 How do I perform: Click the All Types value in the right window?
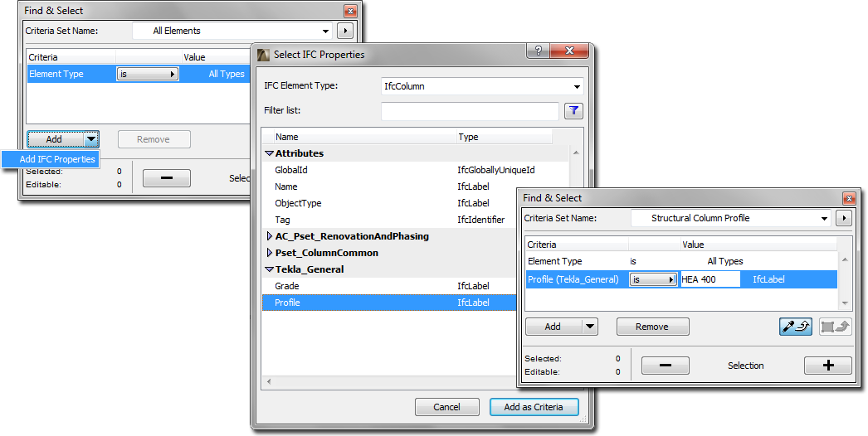pos(725,261)
